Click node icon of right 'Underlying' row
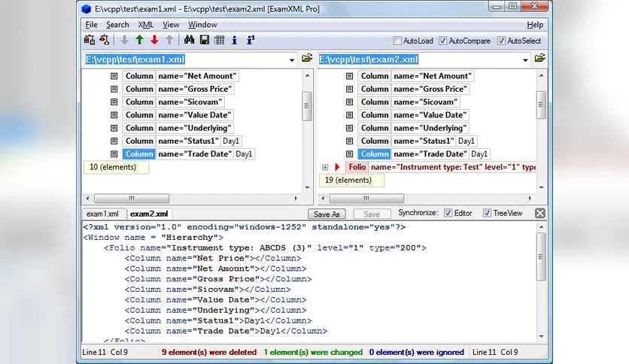Image resolution: width=629 pixels, height=364 pixels. coord(349,128)
